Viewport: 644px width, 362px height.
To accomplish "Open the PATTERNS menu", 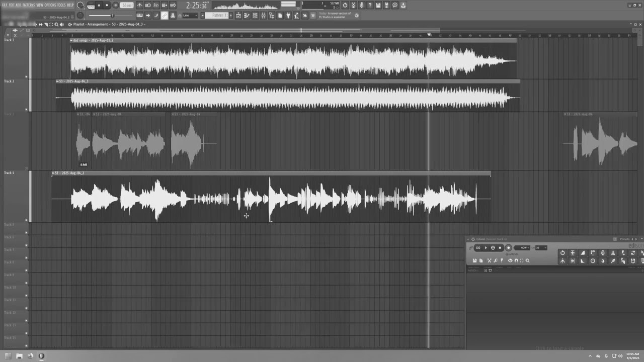I will click(x=29, y=5).
